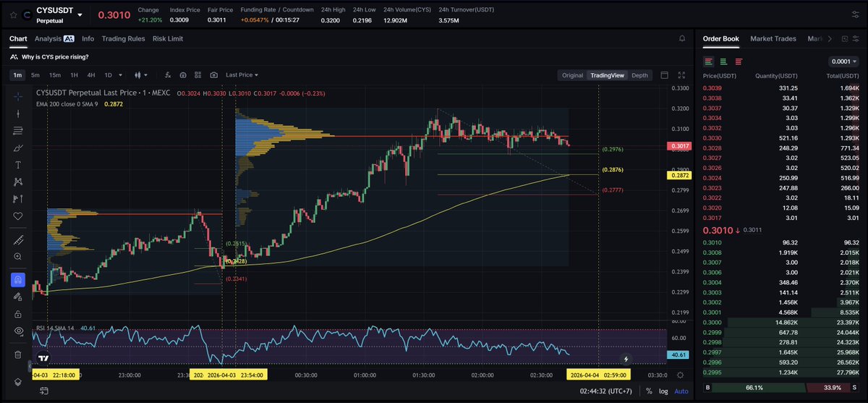Open the heart favorites icon in toolbar
This screenshot has width=868, height=403.
pos(18,216)
